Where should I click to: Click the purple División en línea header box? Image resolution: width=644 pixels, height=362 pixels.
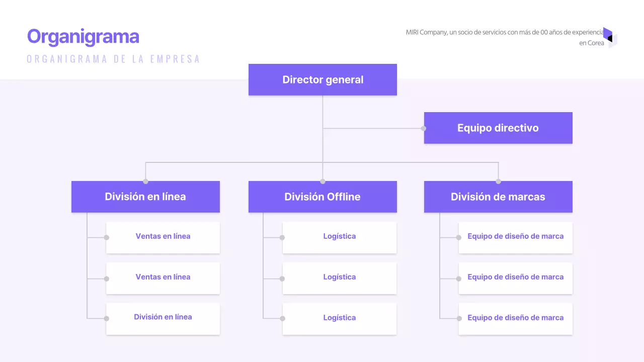click(145, 197)
